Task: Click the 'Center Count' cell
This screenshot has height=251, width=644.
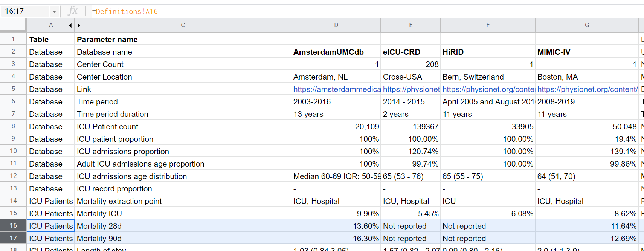Action: point(183,64)
